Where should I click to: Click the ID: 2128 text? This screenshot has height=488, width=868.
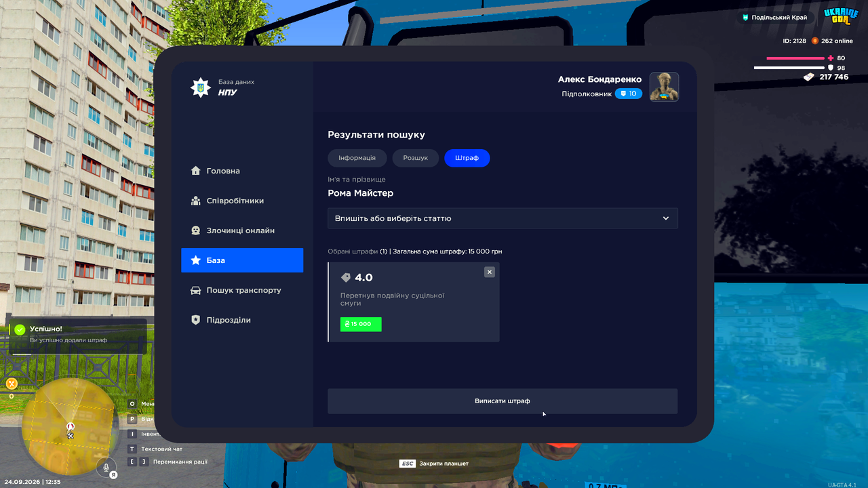click(795, 41)
